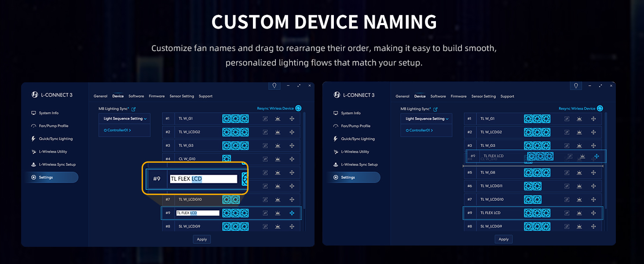This screenshot has height=264, width=644.
Task: Open the Support tab in left window
Action: click(x=205, y=96)
